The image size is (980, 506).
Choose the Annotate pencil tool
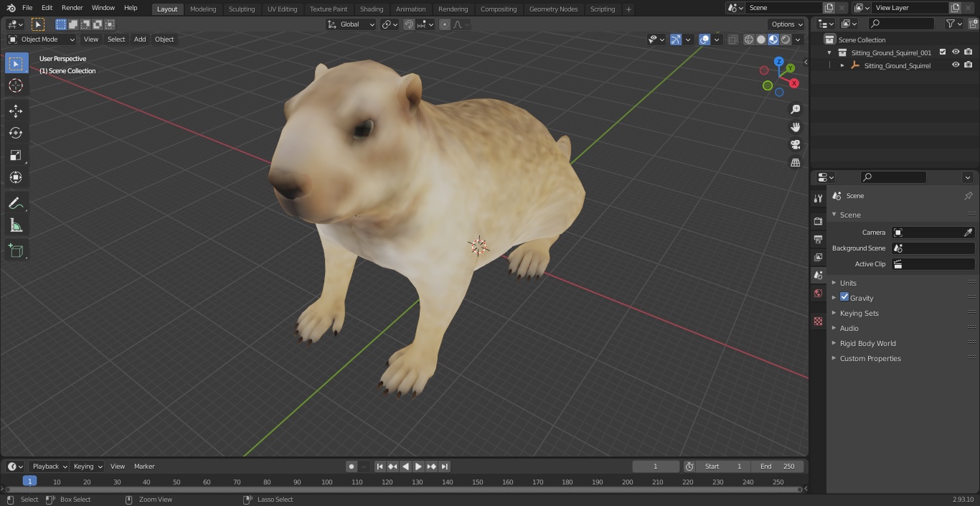[x=16, y=203]
